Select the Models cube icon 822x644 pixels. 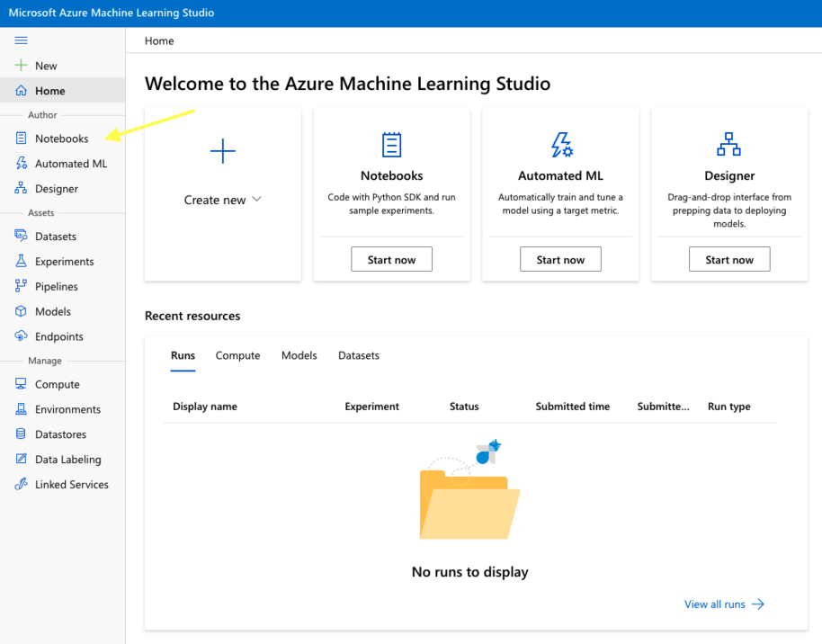tap(22, 311)
